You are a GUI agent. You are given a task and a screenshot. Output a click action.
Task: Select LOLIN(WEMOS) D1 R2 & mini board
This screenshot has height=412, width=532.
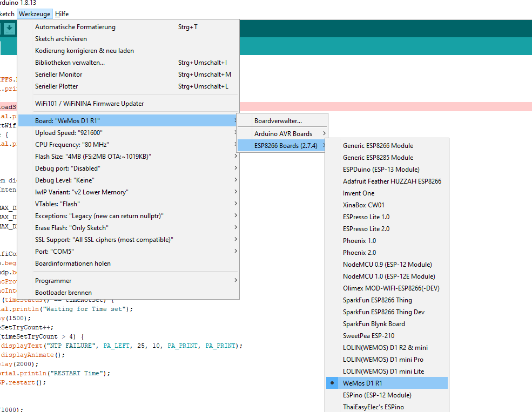(385, 348)
